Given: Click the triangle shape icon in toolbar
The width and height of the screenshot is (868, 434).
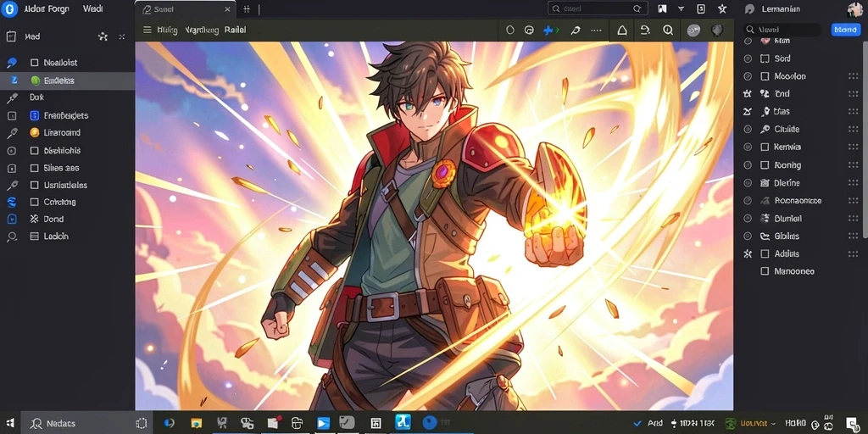Looking at the screenshot, I should pos(622,31).
